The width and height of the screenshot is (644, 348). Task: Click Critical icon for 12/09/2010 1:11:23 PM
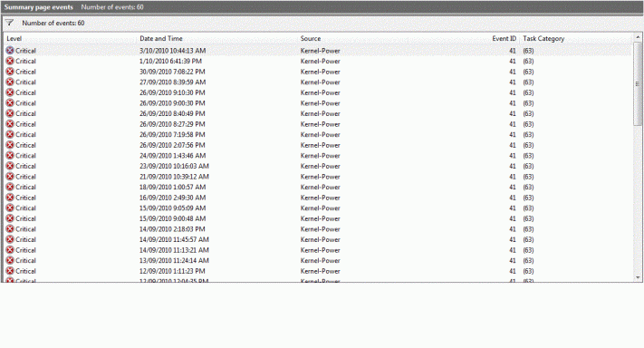pos(10,271)
